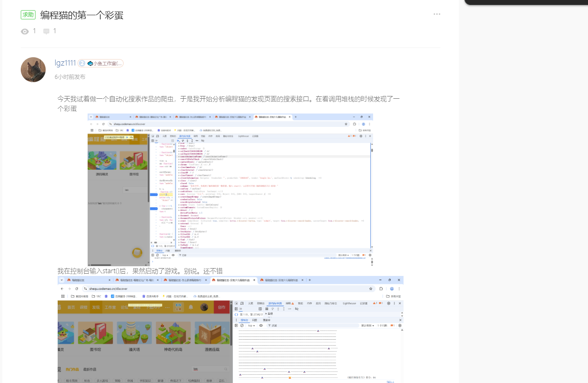Image resolution: width=588 pixels, height=383 pixels.
Task: Open the 默认级别 dropdown in the lower screenshot
Action: pyautogui.click(x=367, y=325)
